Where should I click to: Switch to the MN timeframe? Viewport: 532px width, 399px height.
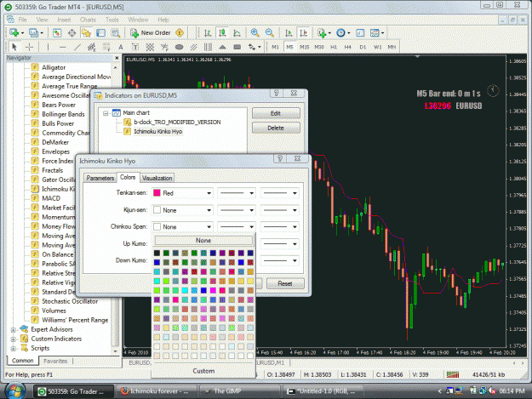[392, 47]
